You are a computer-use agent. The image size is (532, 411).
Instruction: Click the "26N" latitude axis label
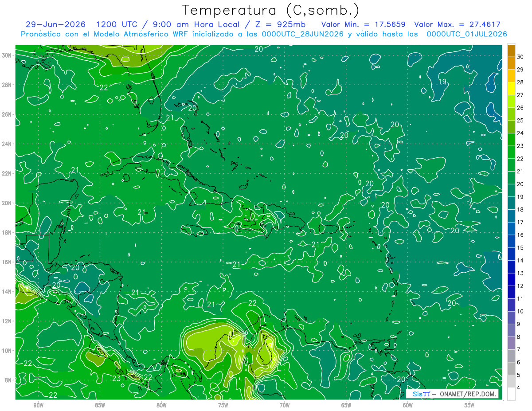[x=8, y=114]
